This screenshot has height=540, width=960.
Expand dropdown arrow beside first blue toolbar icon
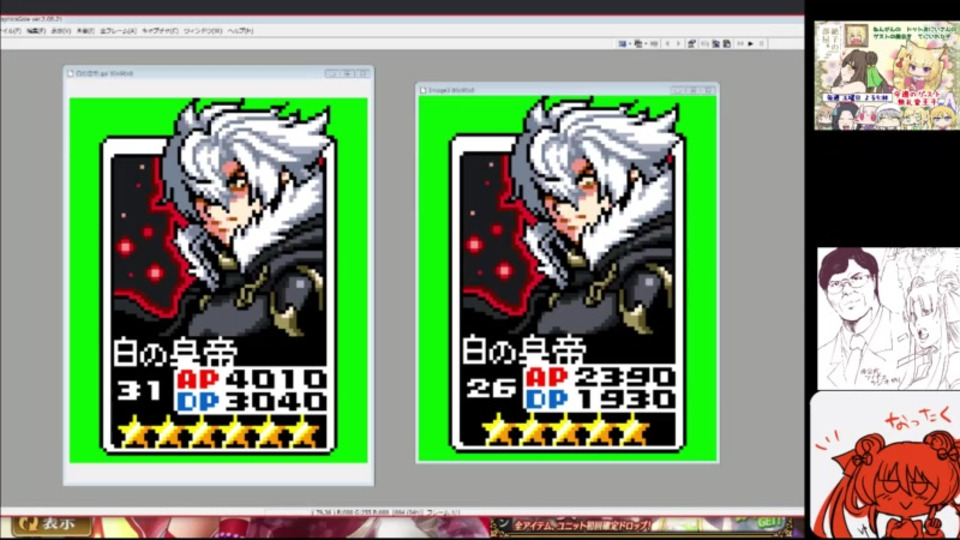(x=630, y=43)
